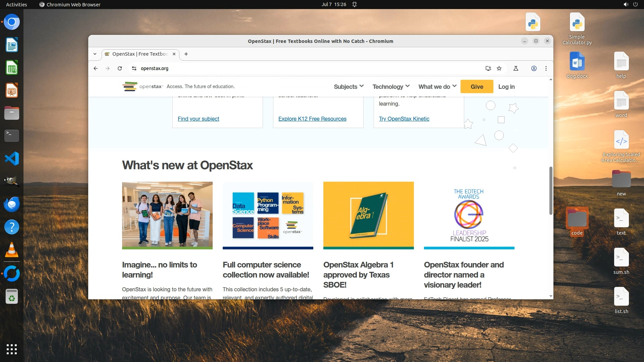Open the Chrome Labs flask icon
The width and height of the screenshot is (644, 362).
pos(516,68)
